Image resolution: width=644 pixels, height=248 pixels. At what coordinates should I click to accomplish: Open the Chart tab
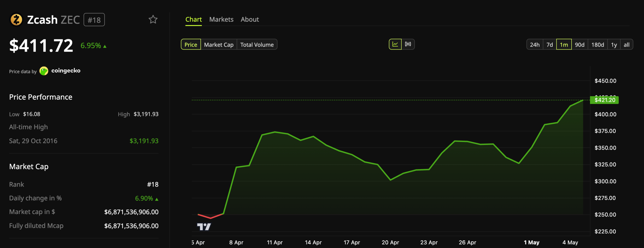tap(193, 19)
